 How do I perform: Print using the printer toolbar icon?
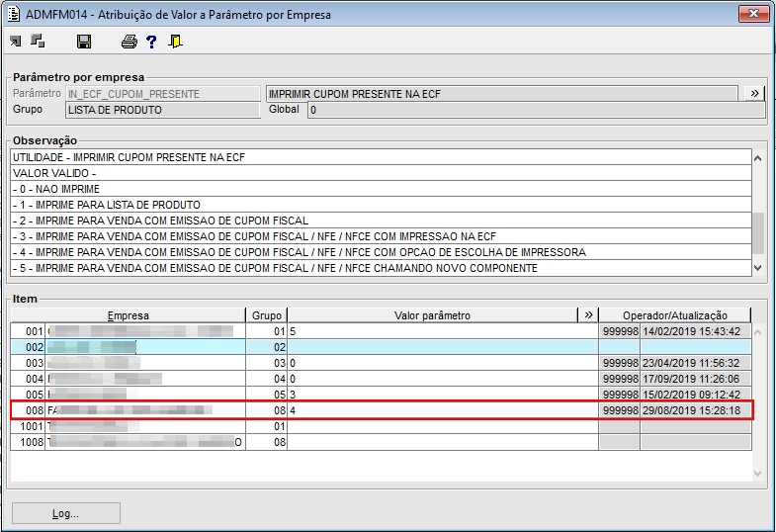point(129,42)
